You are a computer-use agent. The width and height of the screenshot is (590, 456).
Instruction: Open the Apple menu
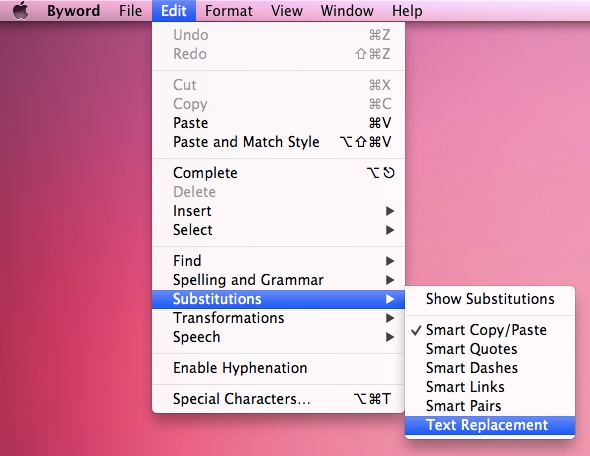pyautogui.click(x=21, y=11)
